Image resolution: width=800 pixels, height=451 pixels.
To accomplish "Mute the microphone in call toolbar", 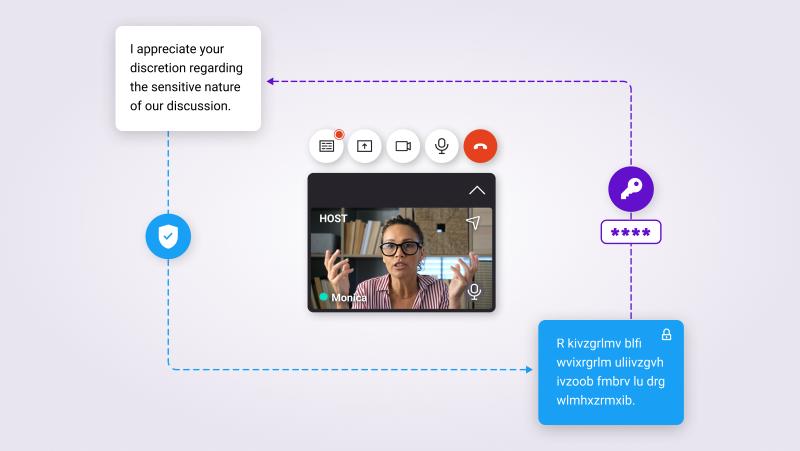I will point(442,146).
